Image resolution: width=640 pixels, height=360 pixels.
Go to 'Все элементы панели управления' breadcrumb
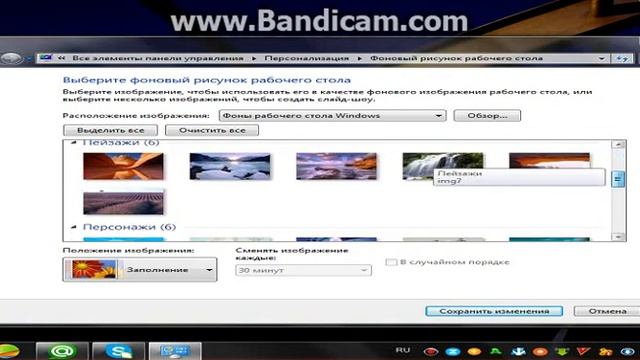click(158, 58)
